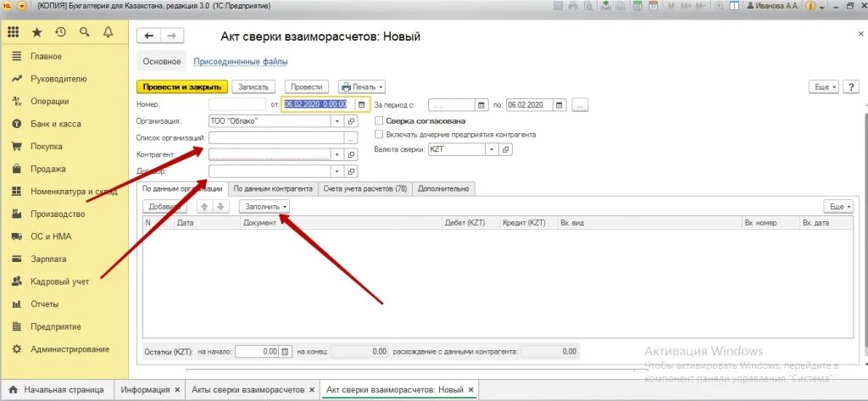
Task: Open period selection ellipsis button
Action: click(x=580, y=104)
